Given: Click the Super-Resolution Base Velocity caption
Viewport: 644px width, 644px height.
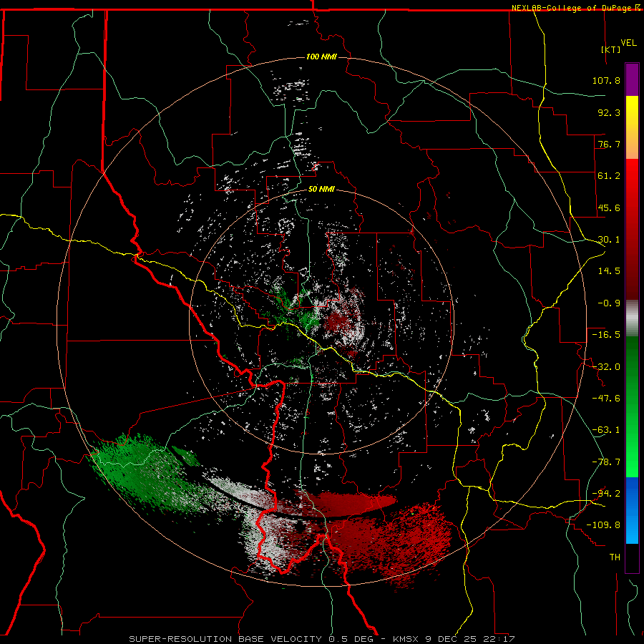Looking at the screenshot, I should 321,639.
